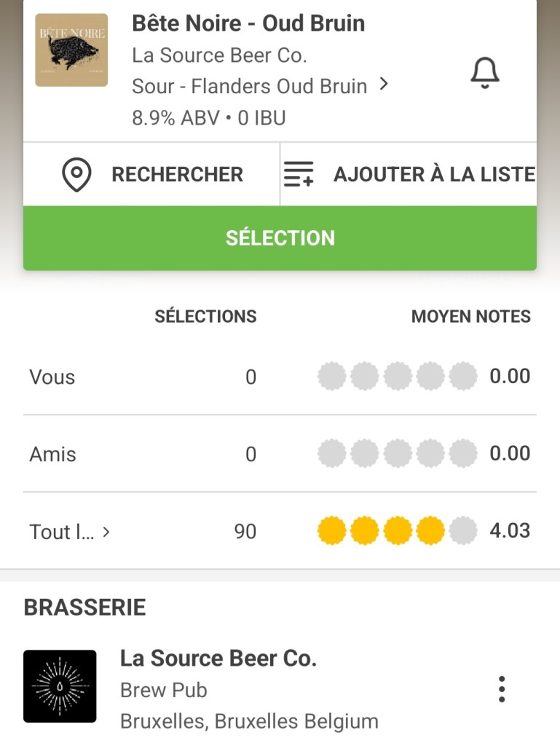Click the 4.03 average rating stars
Screen dimensions: 560x746
point(397,531)
